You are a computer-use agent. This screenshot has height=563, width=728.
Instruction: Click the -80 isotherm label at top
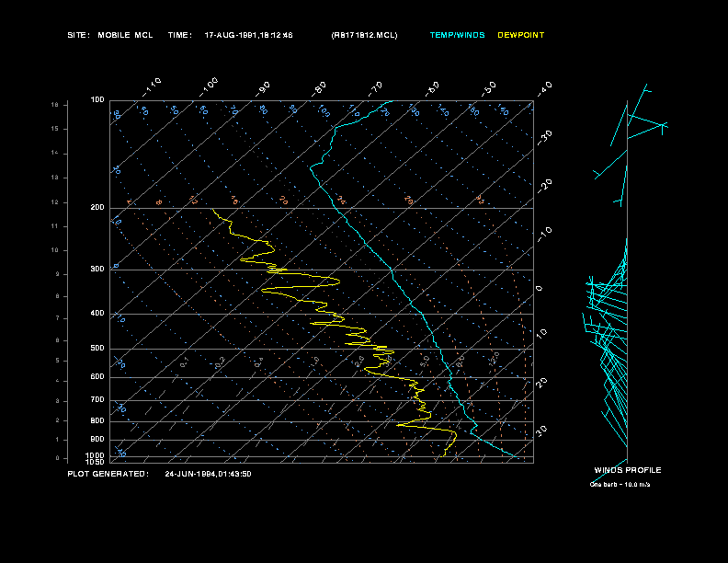tap(319, 88)
